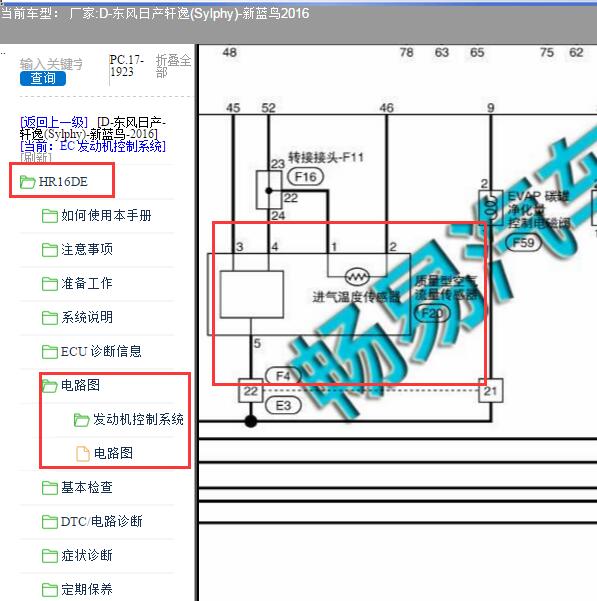The height and width of the screenshot is (601, 597).
Task: Select the 注意事项 tree entry
Action: (87, 250)
